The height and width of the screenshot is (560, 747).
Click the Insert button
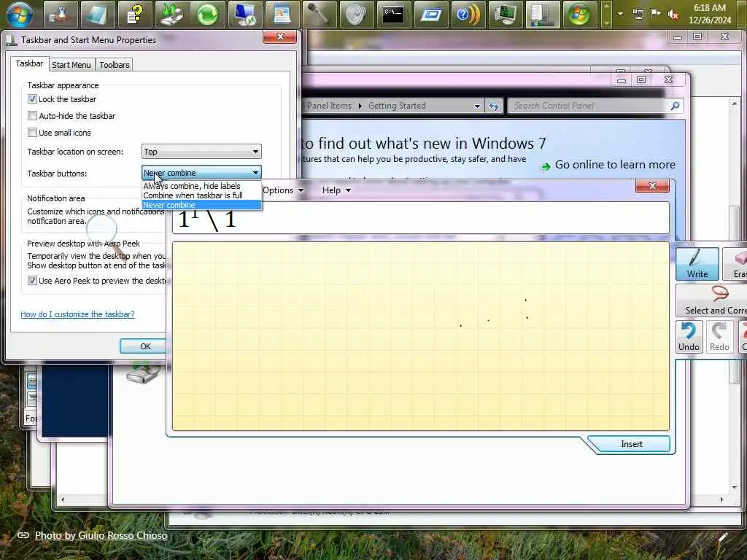[x=632, y=444]
